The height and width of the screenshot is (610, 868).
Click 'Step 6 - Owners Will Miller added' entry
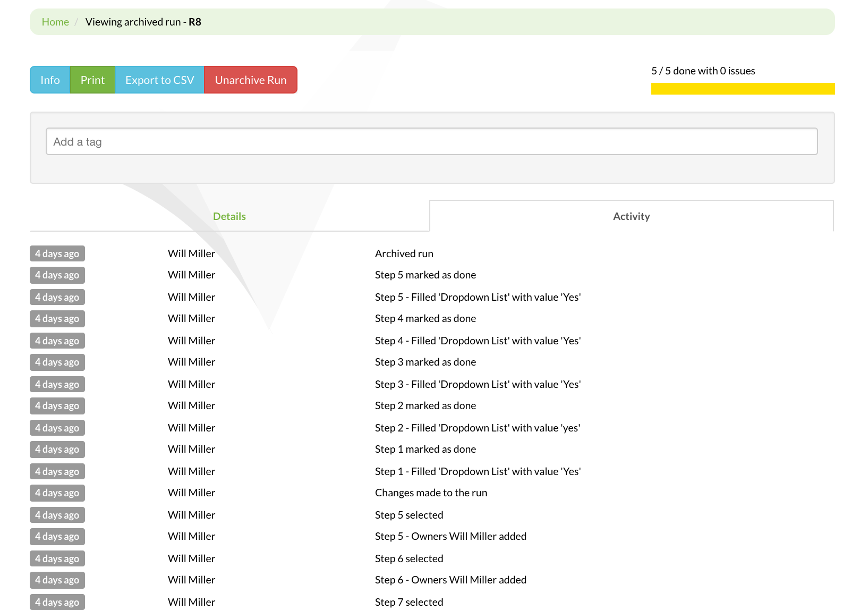coord(450,580)
